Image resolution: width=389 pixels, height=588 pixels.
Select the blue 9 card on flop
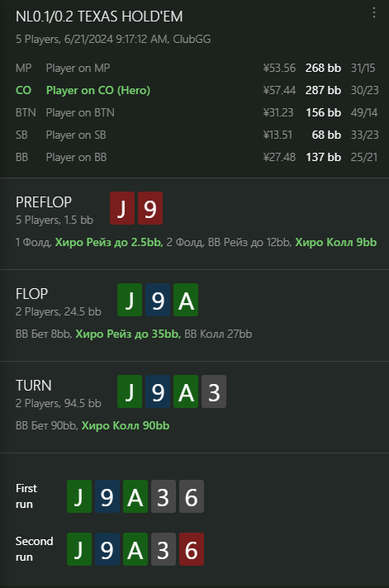point(158,300)
